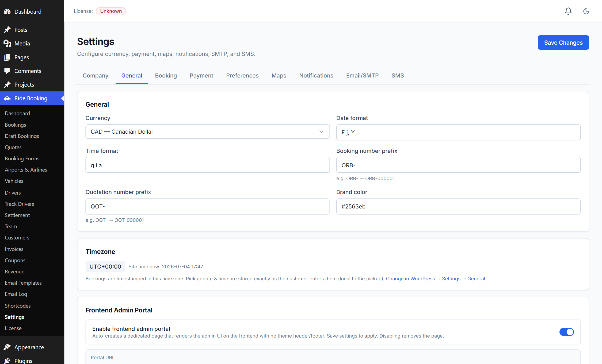Click Settings in Ride Booking submenu

coord(14,317)
